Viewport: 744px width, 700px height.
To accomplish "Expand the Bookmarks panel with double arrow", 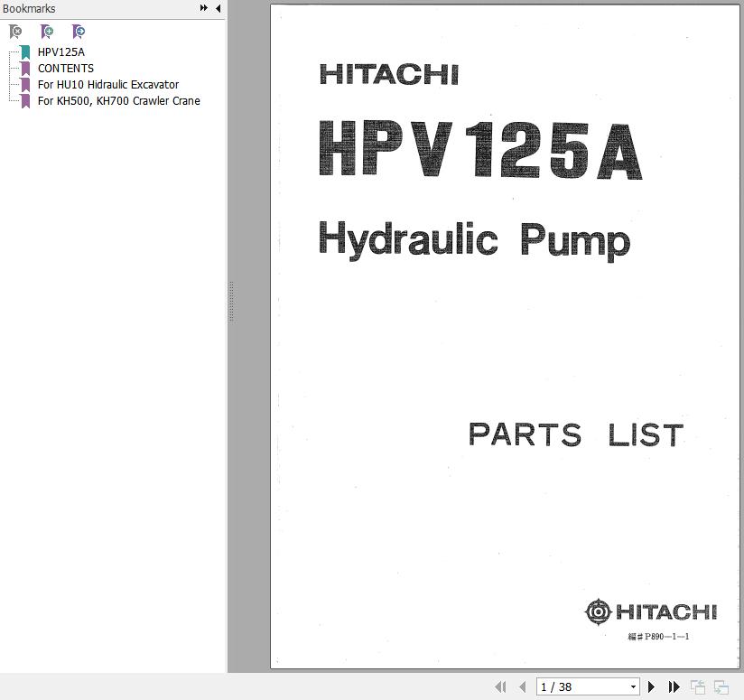I will (x=203, y=8).
